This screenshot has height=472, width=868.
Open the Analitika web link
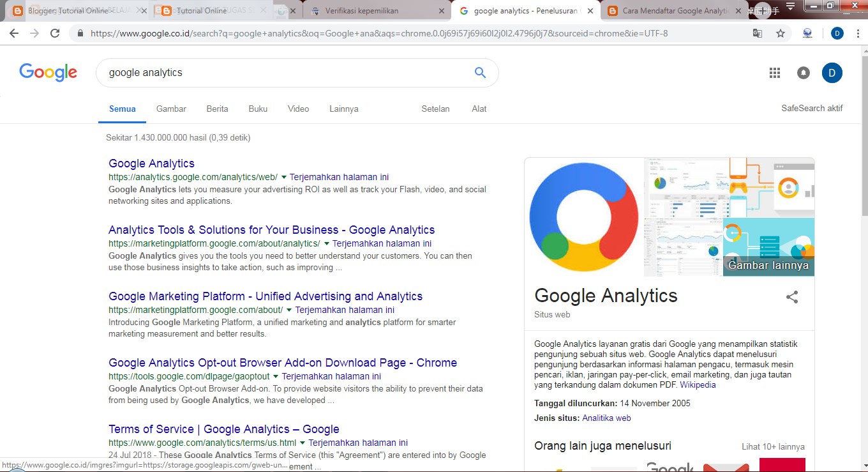pyautogui.click(x=606, y=418)
